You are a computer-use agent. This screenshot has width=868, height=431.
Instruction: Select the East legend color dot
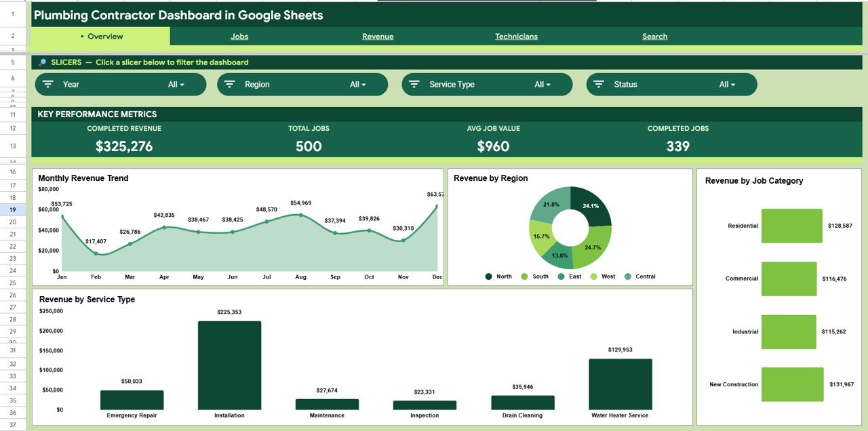(x=561, y=276)
